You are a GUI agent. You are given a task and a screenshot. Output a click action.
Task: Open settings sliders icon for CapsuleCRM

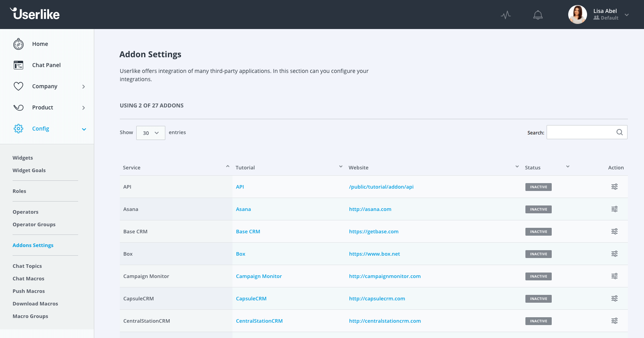615,298
